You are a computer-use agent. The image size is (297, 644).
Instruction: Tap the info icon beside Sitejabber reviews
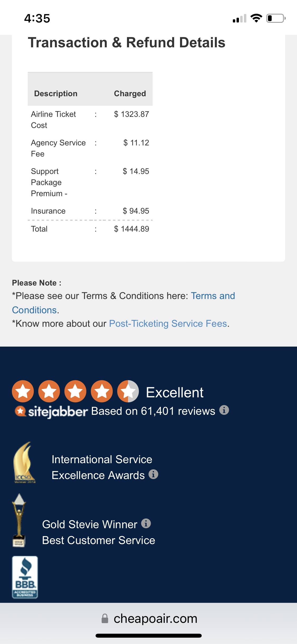click(x=224, y=410)
